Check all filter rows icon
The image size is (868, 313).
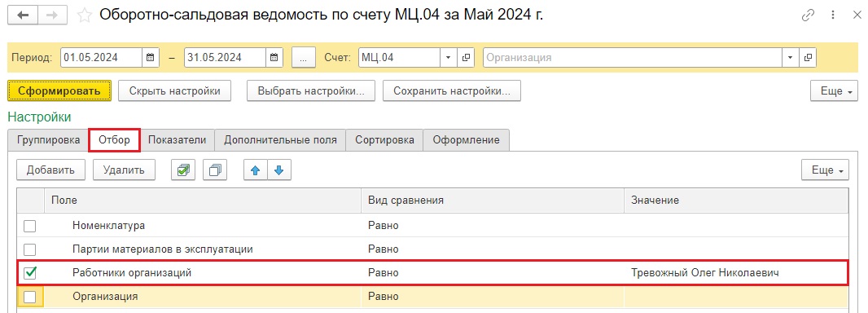182,170
